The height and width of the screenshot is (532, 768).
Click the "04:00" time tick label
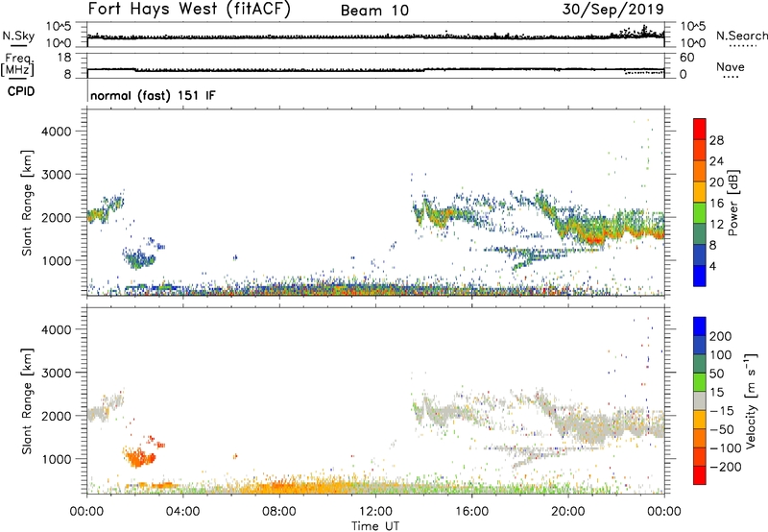click(x=182, y=512)
